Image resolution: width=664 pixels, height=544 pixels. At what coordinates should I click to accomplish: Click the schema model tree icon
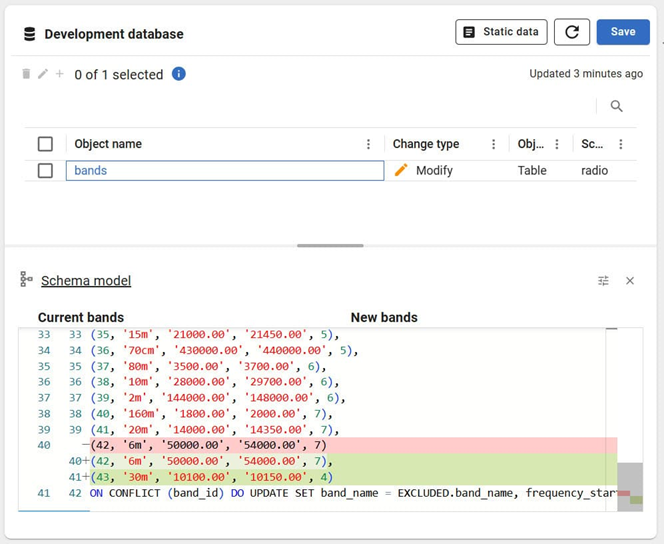click(27, 280)
